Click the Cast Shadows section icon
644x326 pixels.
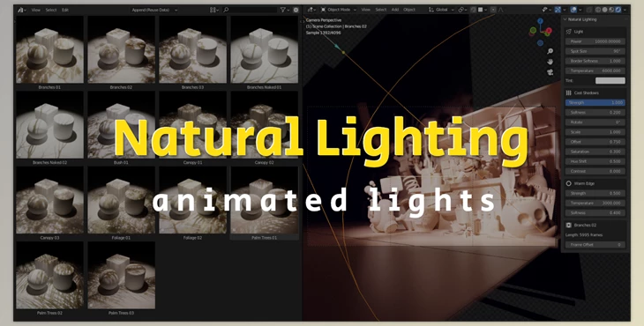tap(569, 93)
